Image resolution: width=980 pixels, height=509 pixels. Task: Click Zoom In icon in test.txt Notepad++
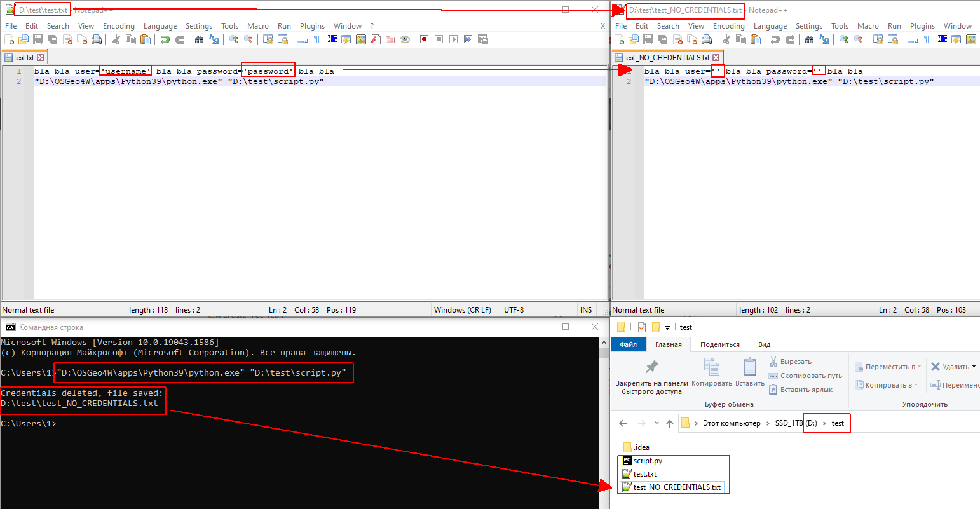[x=233, y=39]
